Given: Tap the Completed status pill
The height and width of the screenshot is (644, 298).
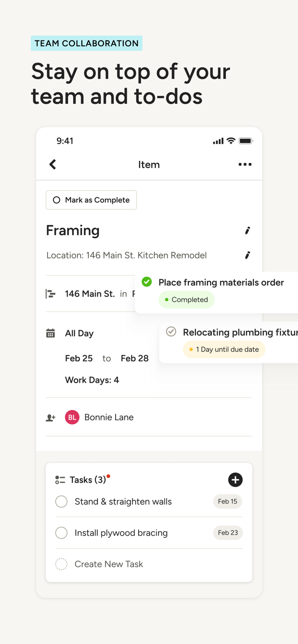Looking at the screenshot, I should pos(186,299).
